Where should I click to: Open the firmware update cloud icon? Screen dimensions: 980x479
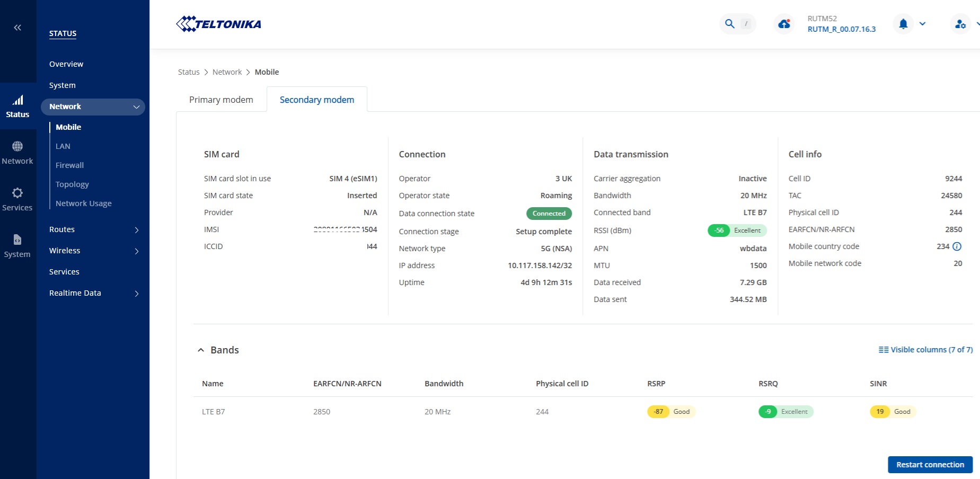[x=784, y=23]
